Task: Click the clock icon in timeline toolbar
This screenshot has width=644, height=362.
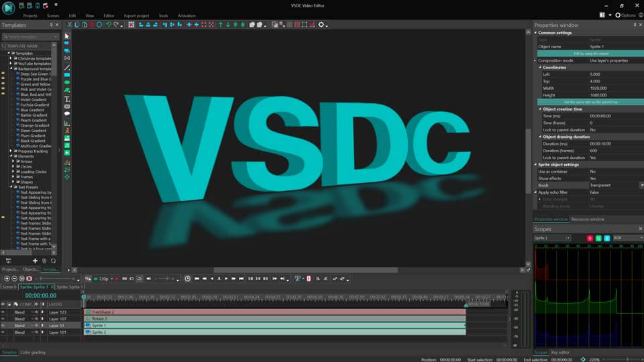Action: (188, 279)
